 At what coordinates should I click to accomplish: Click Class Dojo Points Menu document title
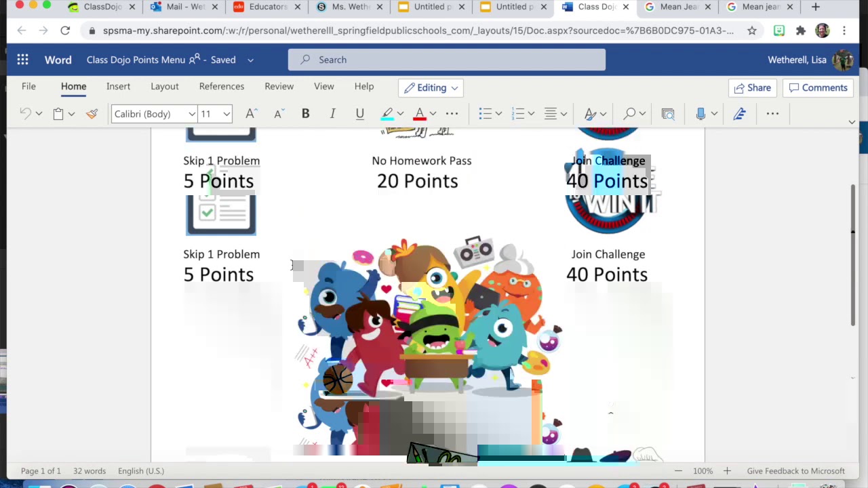click(x=136, y=60)
